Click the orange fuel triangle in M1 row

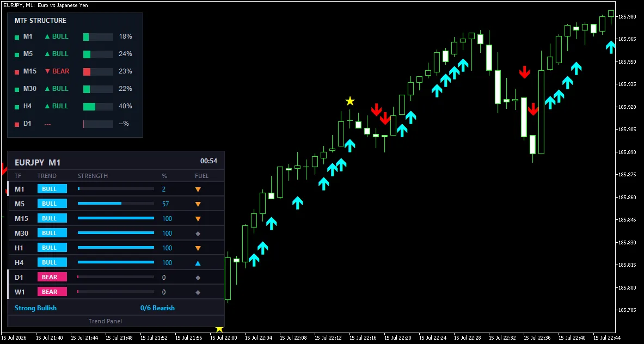pyautogui.click(x=198, y=189)
